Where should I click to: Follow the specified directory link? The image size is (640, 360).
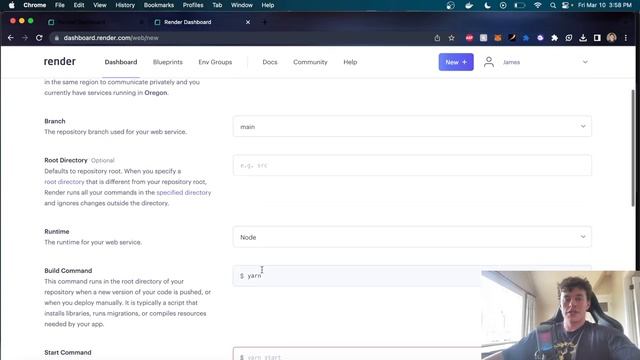(x=184, y=192)
